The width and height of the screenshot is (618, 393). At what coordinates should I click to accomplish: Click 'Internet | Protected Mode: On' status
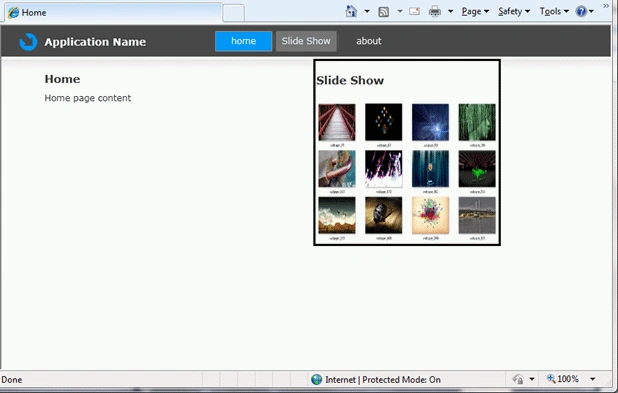click(382, 380)
